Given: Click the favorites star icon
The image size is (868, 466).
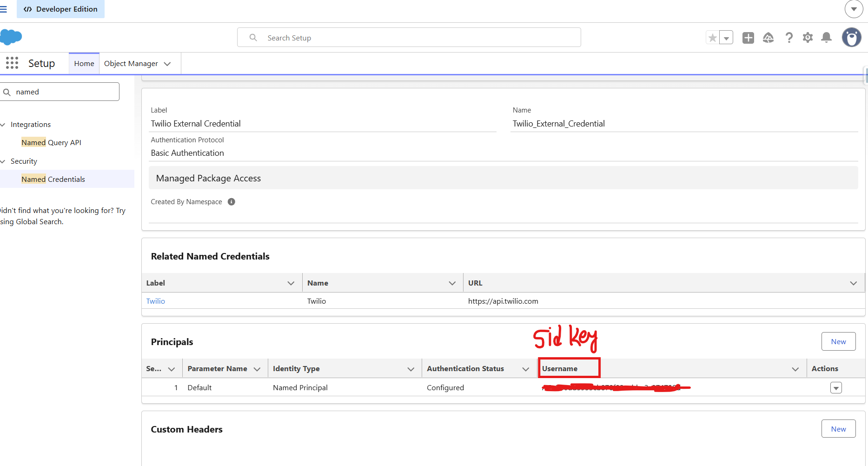Looking at the screenshot, I should coord(712,38).
